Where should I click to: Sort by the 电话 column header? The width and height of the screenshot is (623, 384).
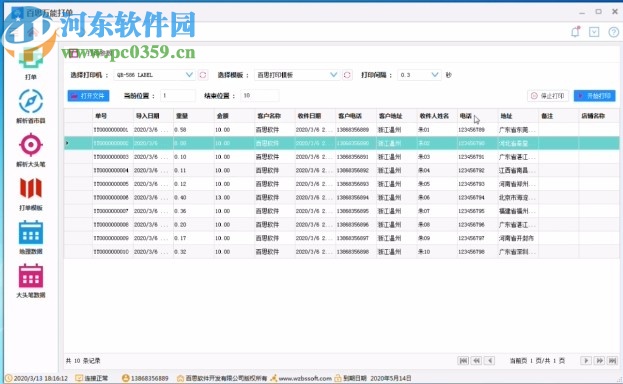(x=478, y=116)
